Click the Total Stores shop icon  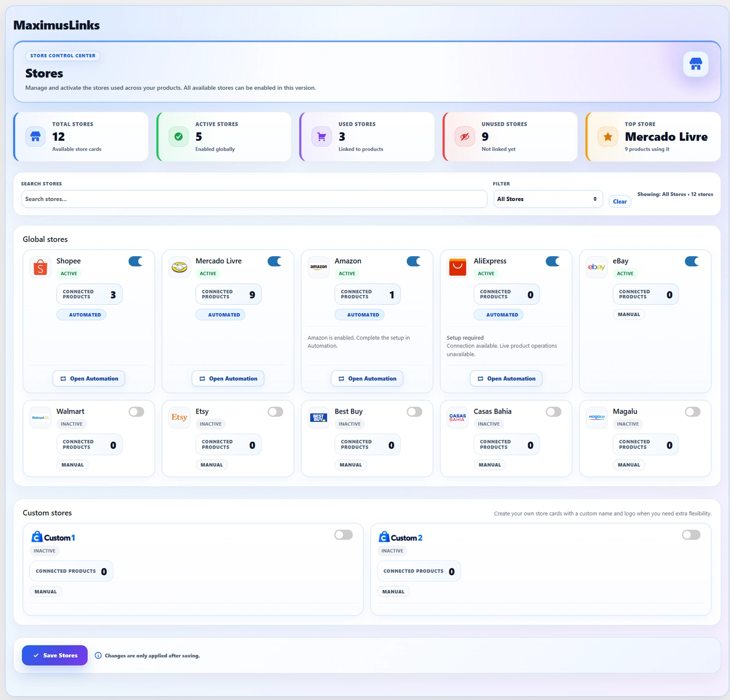pos(35,136)
